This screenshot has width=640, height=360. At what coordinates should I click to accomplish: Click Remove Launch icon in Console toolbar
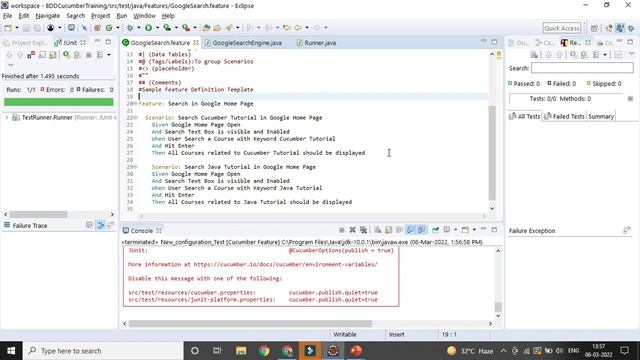pos(352,230)
